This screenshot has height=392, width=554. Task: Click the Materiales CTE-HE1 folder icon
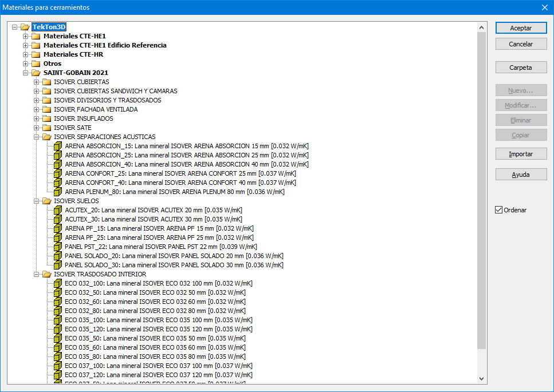point(36,37)
